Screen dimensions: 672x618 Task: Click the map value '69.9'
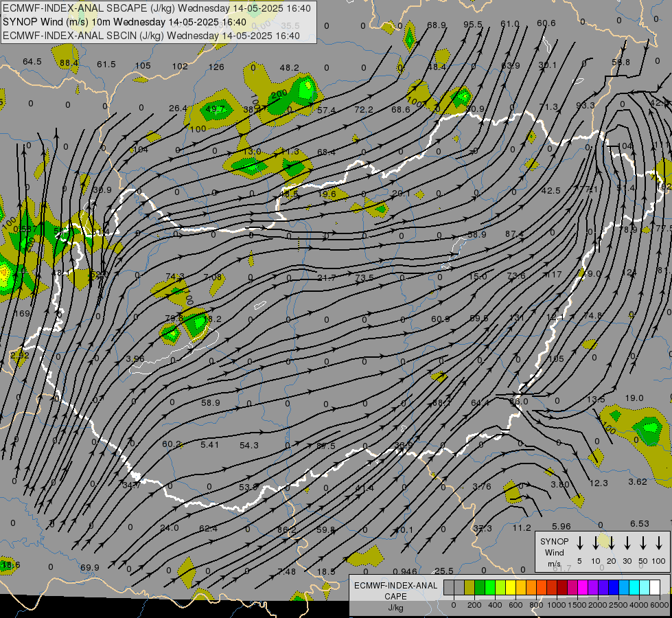coord(89,568)
